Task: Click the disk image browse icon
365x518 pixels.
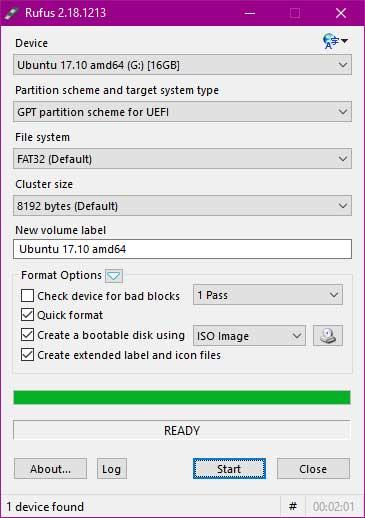Action: [328, 335]
